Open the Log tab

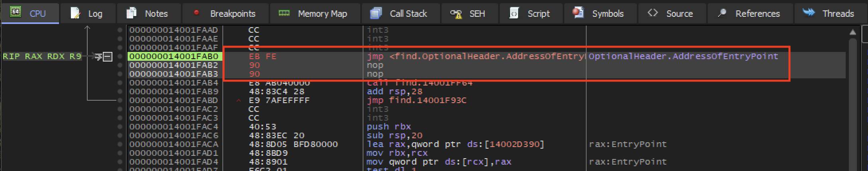click(x=88, y=14)
